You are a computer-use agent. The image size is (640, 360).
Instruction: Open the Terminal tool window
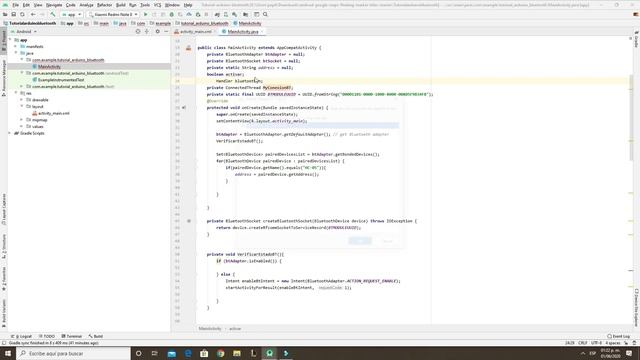point(71,336)
